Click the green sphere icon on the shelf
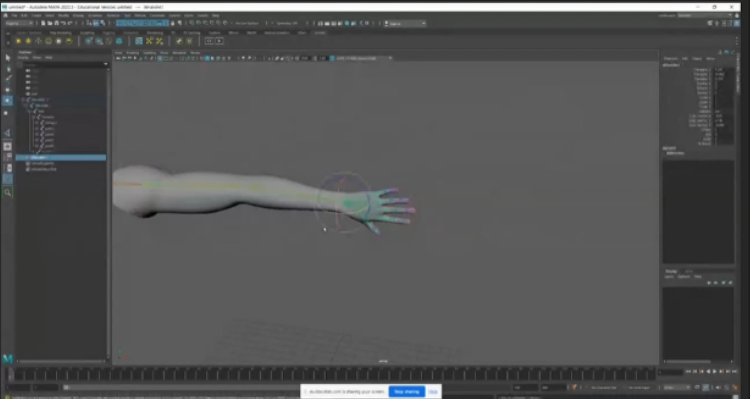This screenshot has height=399, width=750. point(119,41)
